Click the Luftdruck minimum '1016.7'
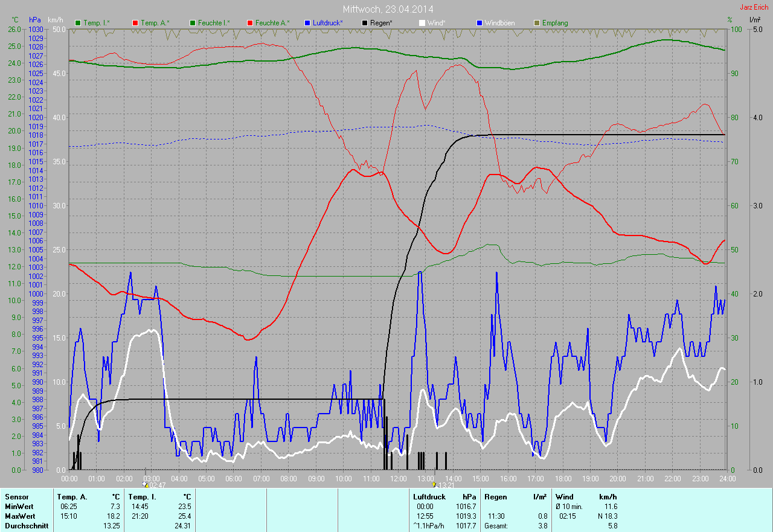The width and height of the screenshot is (773, 532). coord(465,507)
